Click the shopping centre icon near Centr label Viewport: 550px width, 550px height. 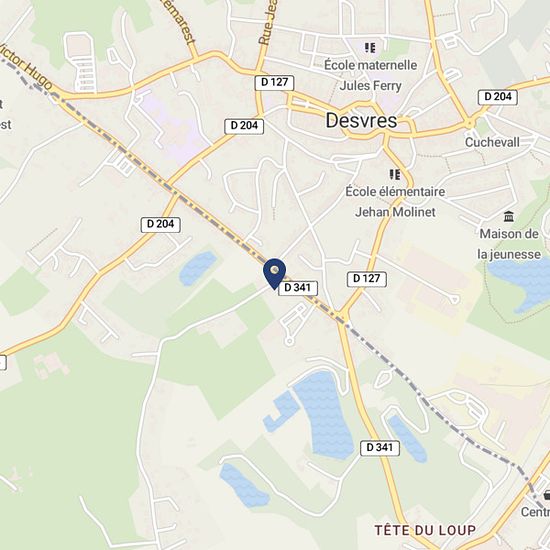(x=546, y=495)
